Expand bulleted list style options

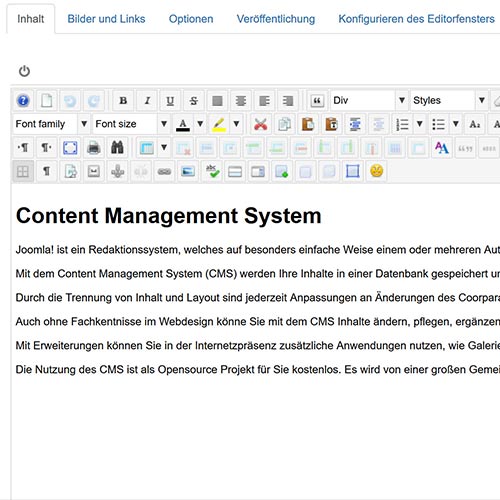tap(456, 124)
